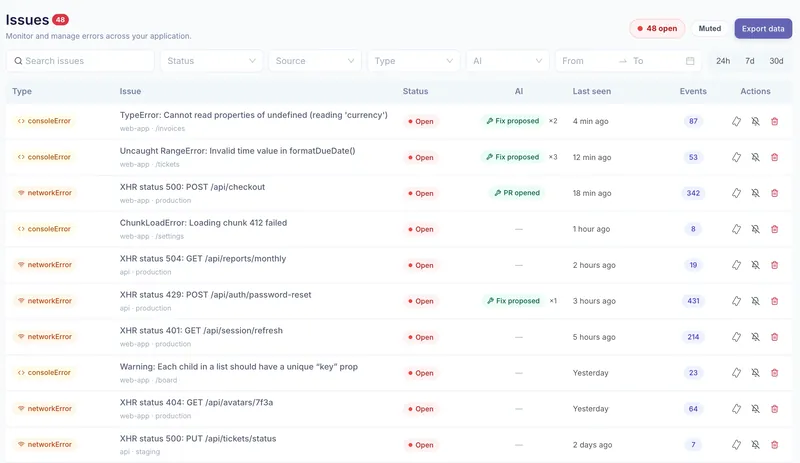Open issue "XHR status 401: GET /api/session/refresh"
The width and height of the screenshot is (800, 463).
coord(201,331)
